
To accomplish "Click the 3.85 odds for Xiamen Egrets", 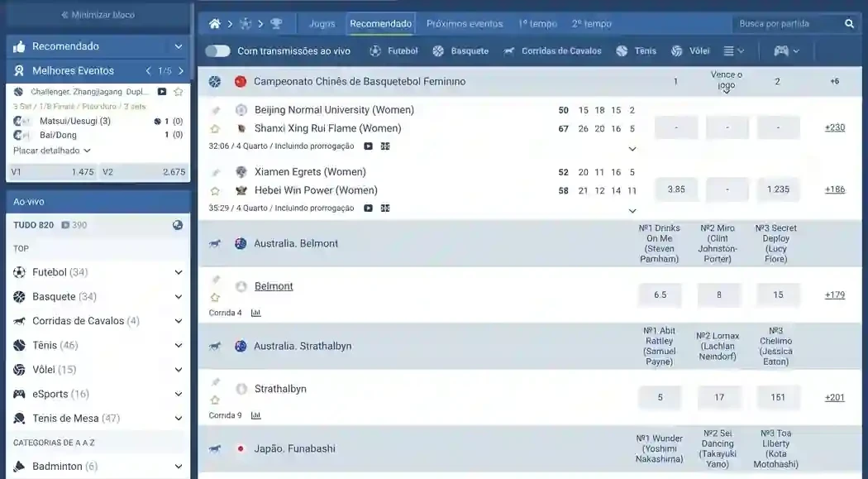I will coord(676,189).
